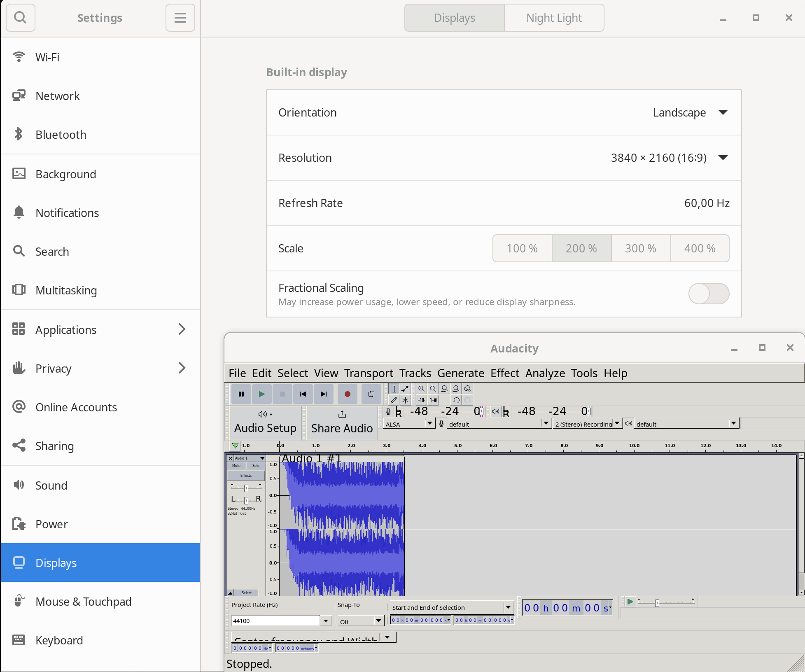Screen dimensions: 805x672
Task: Select the Draw pencil tool
Action: (x=394, y=400)
